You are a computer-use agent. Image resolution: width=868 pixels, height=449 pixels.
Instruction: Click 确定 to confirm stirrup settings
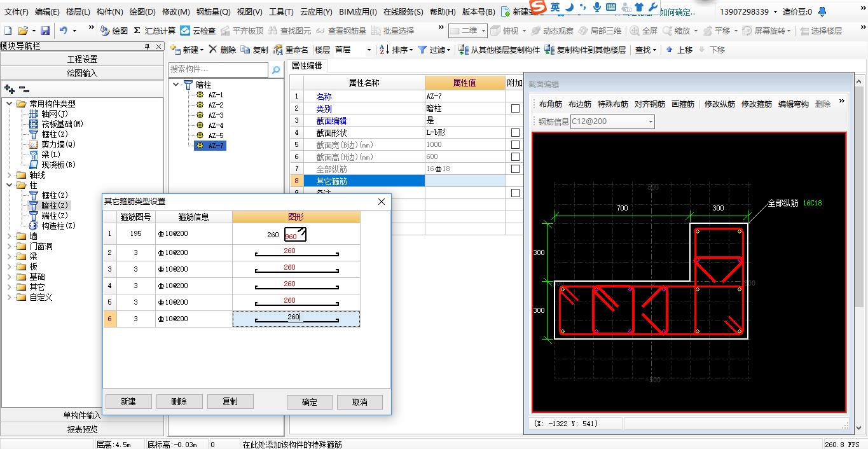click(310, 403)
